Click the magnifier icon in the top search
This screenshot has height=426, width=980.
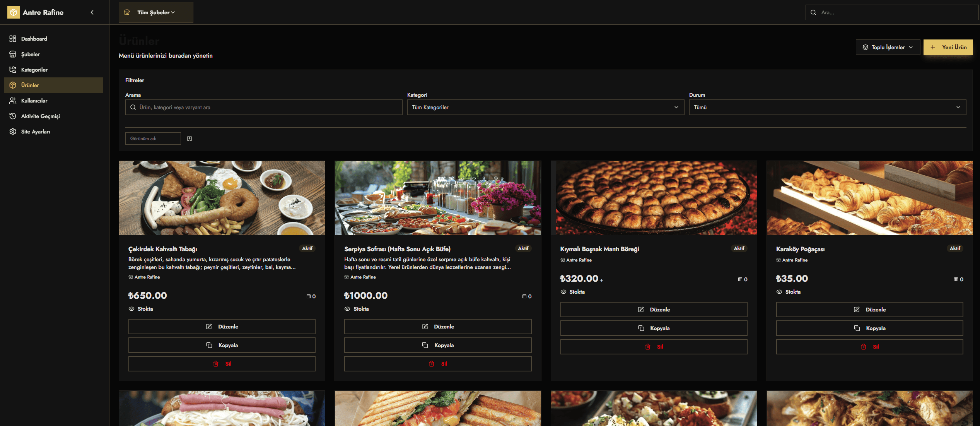click(x=813, y=12)
